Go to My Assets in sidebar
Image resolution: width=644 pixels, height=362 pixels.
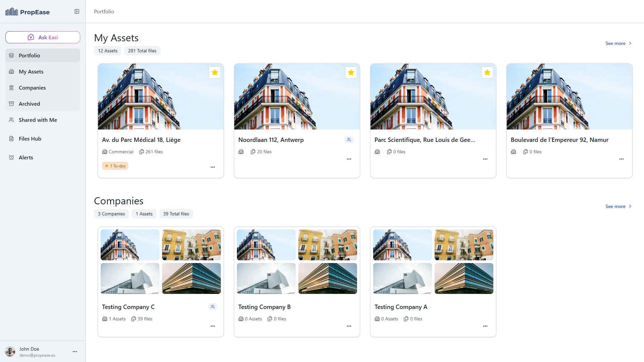pos(31,71)
